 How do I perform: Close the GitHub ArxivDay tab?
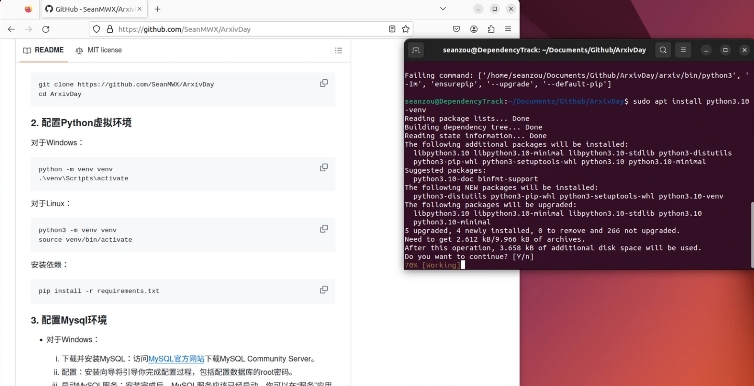[x=140, y=9]
